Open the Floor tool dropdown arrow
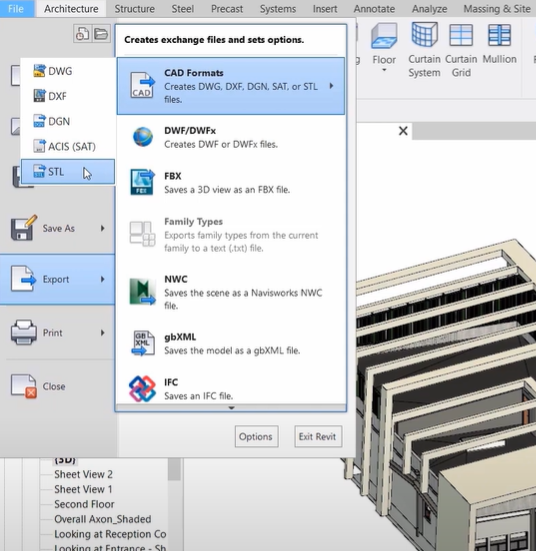 point(384,70)
